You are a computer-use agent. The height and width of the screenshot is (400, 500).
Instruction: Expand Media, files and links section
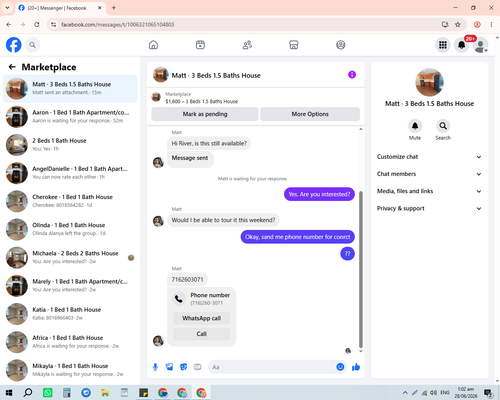coord(429,191)
